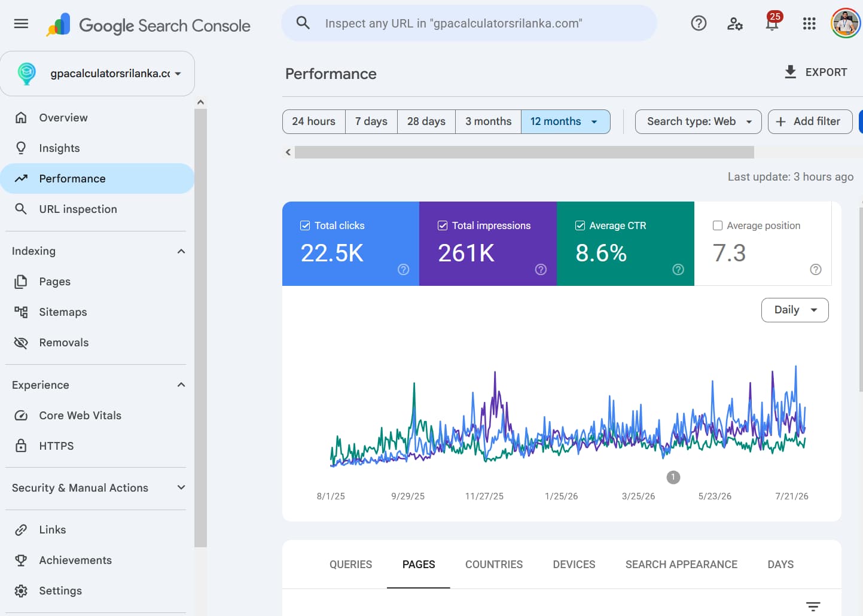Click the Add filter button

tap(810, 121)
